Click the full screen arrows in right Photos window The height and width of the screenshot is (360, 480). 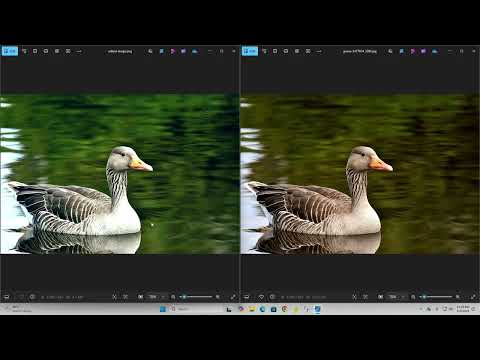click(473, 297)
